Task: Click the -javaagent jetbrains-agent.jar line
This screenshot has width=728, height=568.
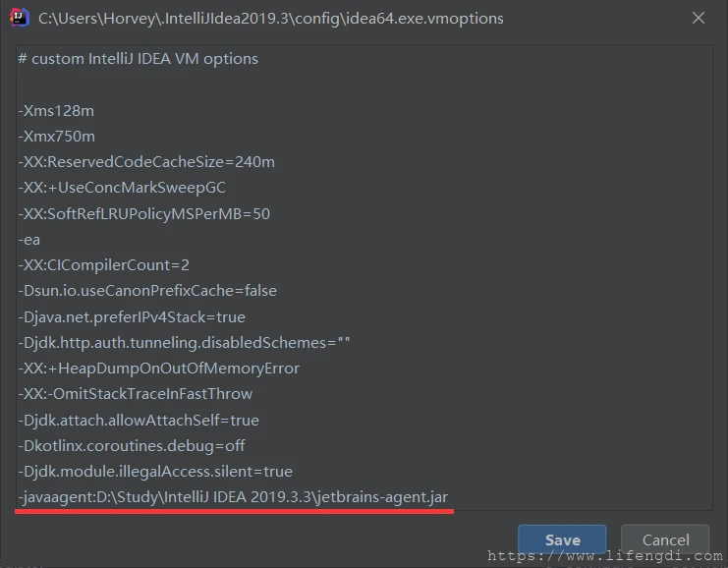Action: [233, 497]
